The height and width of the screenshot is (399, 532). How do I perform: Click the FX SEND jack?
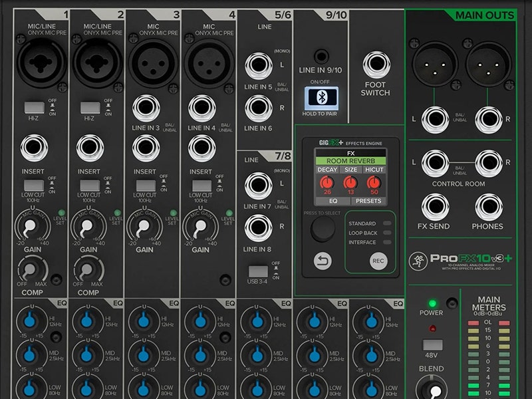click(436, 207)
